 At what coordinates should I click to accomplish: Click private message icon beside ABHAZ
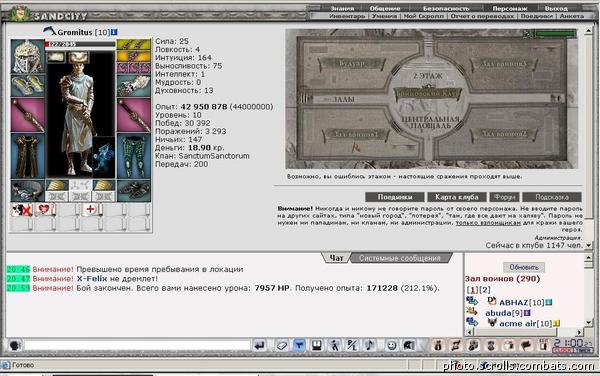coord(472,301)
